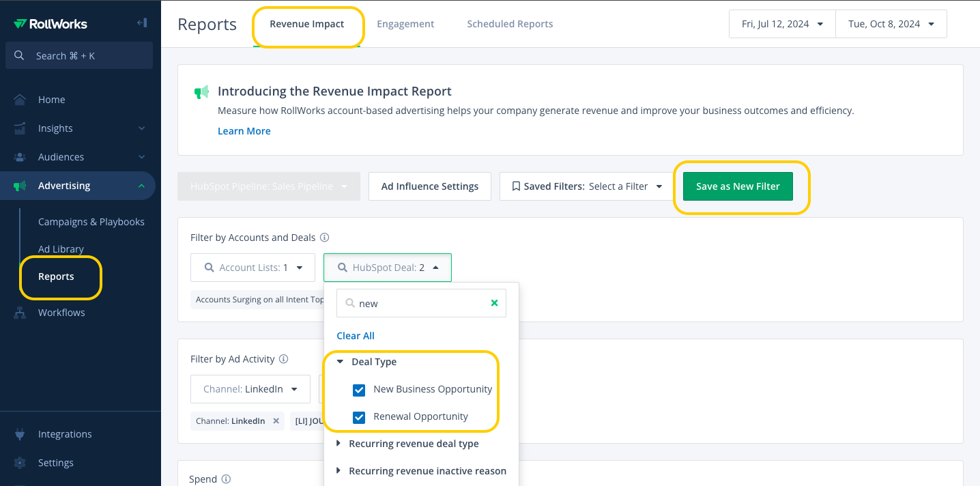Click the Reports page title

coord(207,25)
